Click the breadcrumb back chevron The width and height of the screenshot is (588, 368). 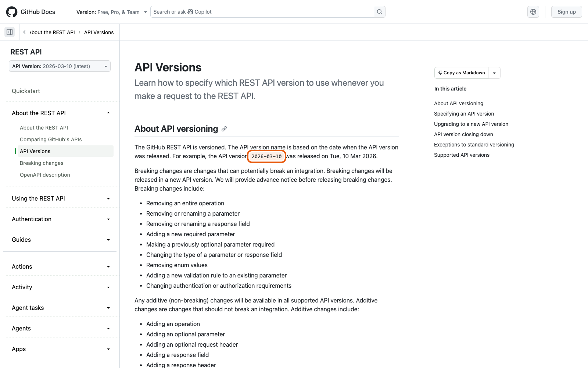click(x=24, y=32)
